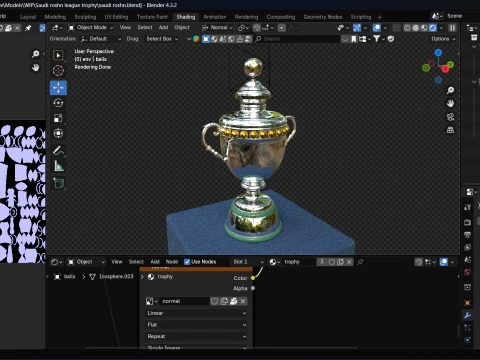Click the trophy material user count 3
The width and height of the screenshot is (480, 360).
[x=322, y=262]
